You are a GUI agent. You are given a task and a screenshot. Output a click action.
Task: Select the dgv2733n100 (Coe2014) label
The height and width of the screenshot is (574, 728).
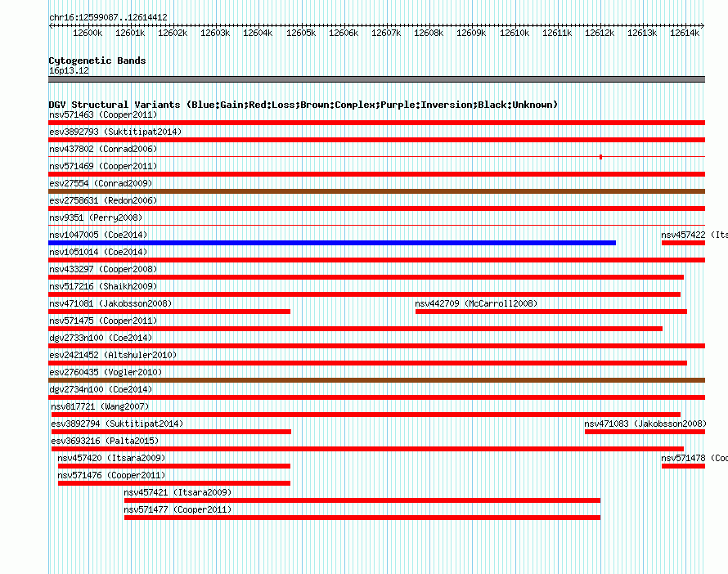tap(101, 338)
